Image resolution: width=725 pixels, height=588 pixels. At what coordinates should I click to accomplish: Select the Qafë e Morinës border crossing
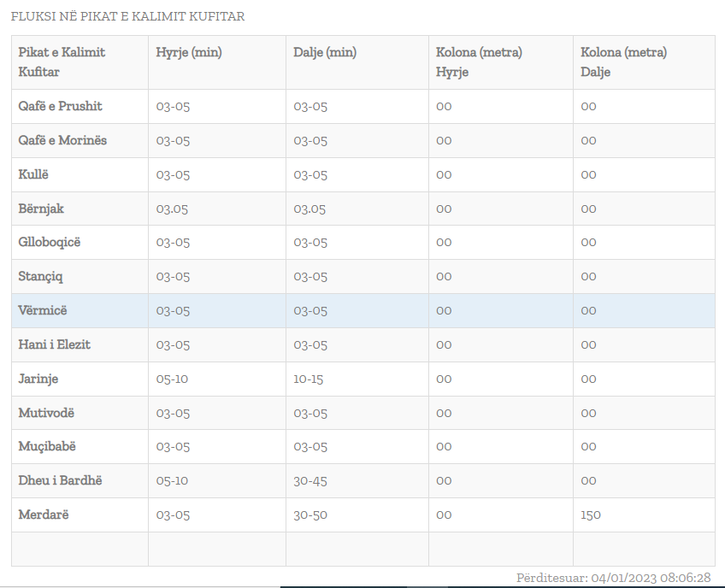[x=63, y=140]
